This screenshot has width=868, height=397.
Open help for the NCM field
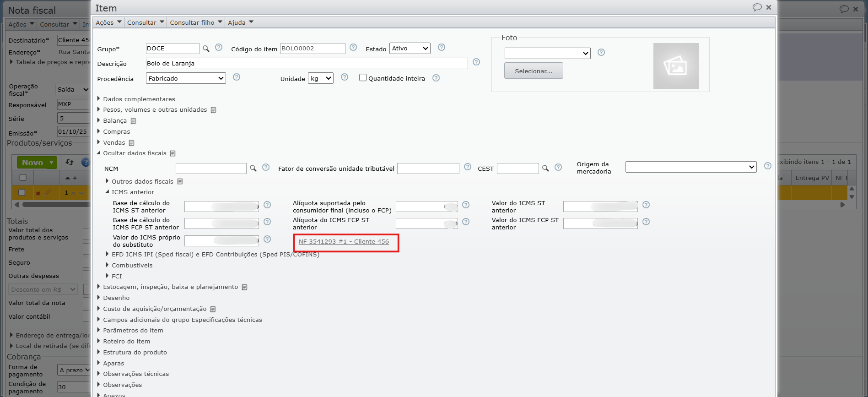coord(266,167)
